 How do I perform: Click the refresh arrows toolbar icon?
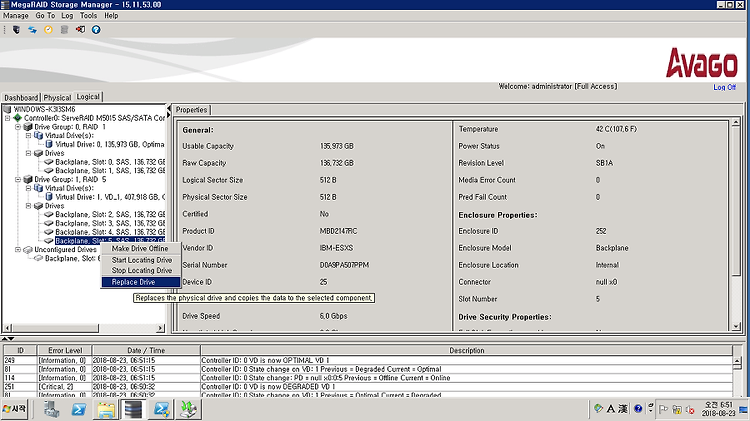[32, 30]
